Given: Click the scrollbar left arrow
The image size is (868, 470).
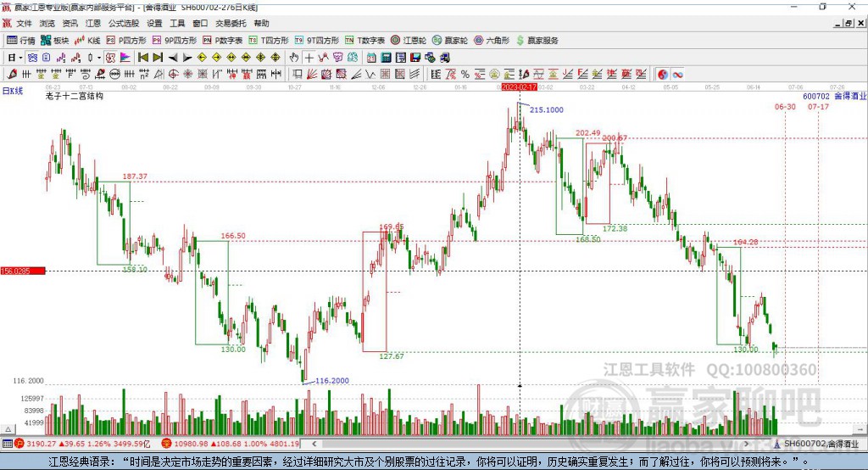Looking at the screenshot, I should pyautogui.click(x=314, y=444).
